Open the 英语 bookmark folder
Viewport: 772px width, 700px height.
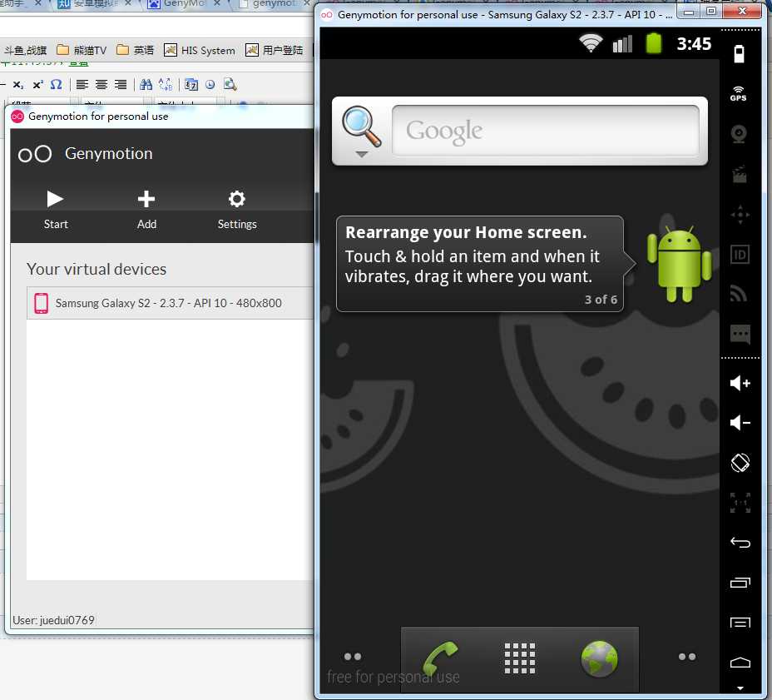click(x=135, y=50)
